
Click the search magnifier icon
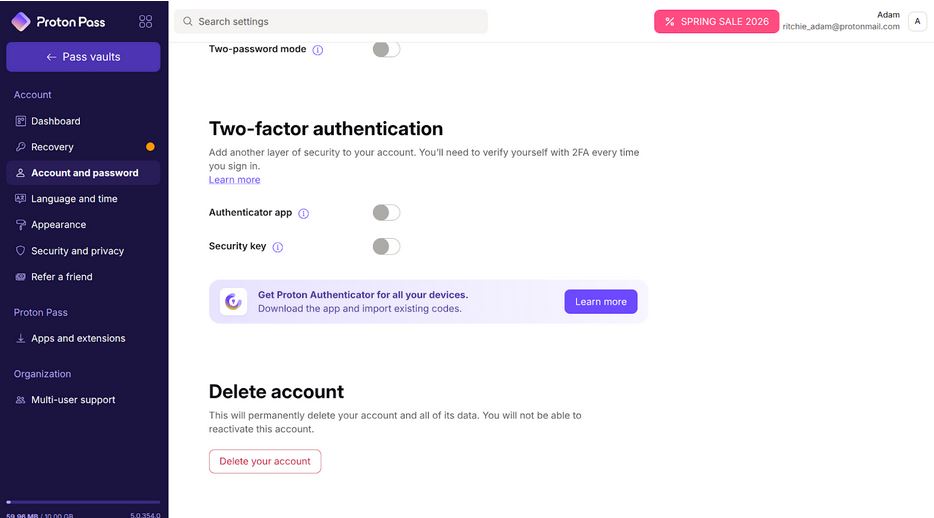pos(188,21)
